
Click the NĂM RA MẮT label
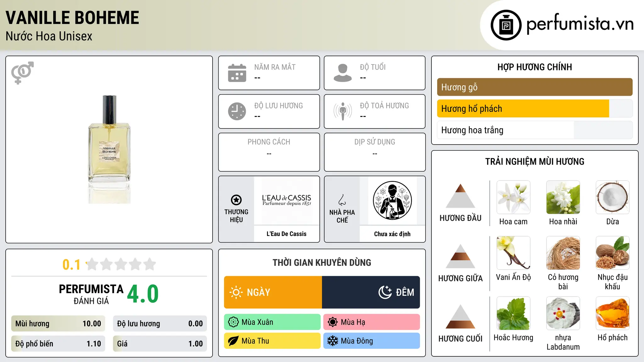(x=275, y=67)
